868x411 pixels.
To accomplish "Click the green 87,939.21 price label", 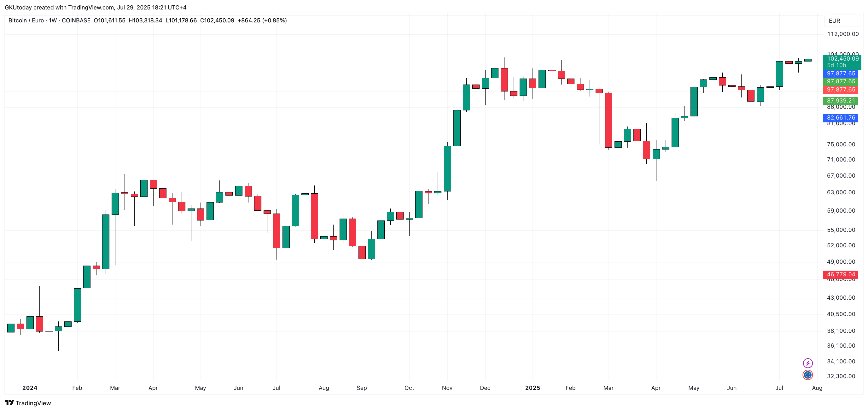I will point(841,101).
